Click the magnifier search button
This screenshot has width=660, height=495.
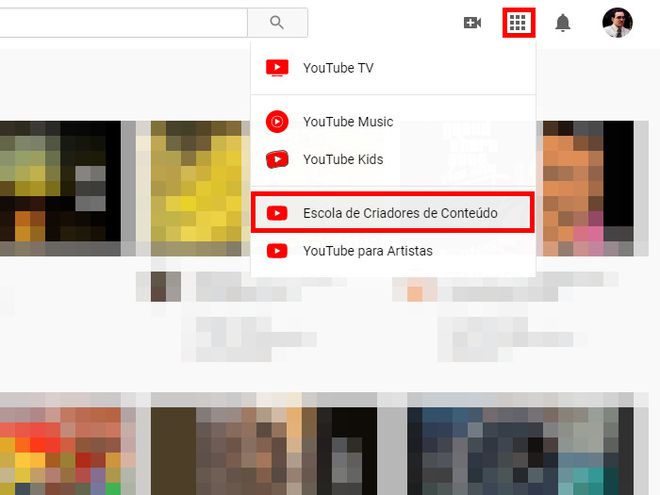click(277, 22)
